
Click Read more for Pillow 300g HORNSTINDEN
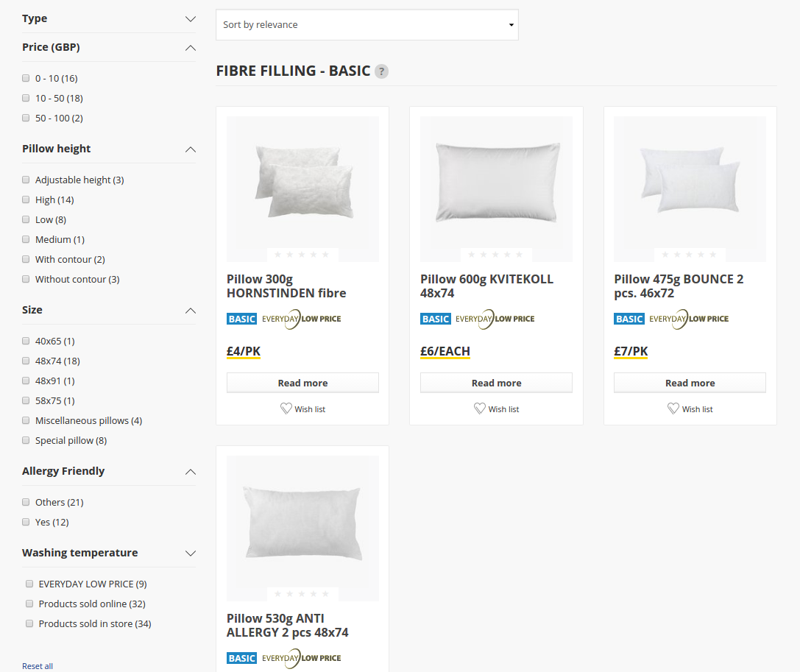click(302, 383)
